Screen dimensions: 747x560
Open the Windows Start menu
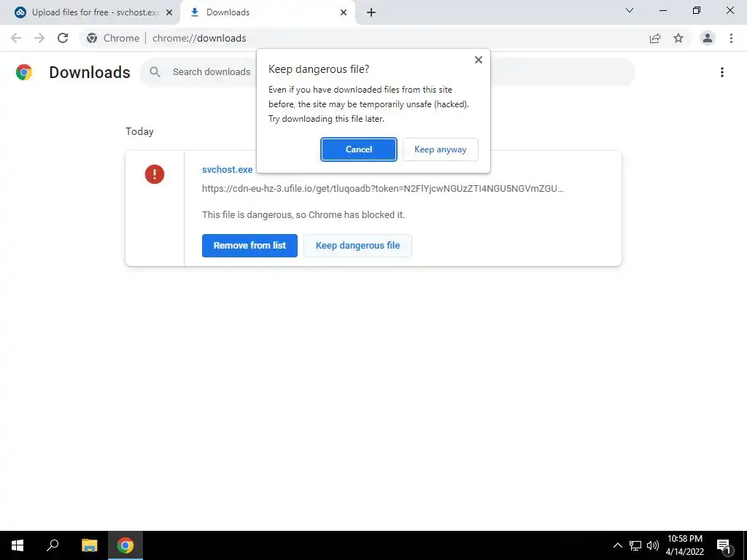tap(18, 545)
